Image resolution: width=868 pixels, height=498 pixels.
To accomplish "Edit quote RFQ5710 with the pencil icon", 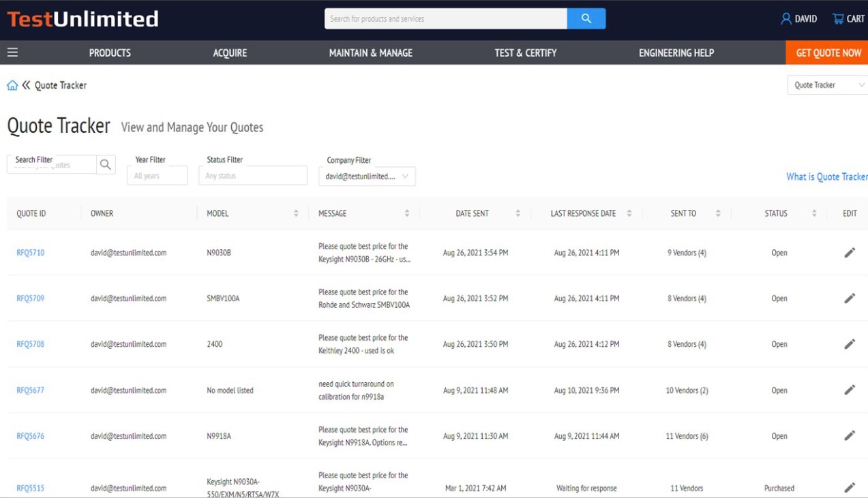I will [850, 252].
